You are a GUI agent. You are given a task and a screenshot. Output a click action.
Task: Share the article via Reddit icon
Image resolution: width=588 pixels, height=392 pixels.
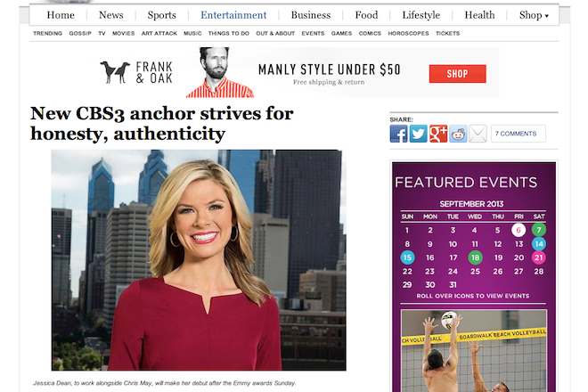coord(458,134)
